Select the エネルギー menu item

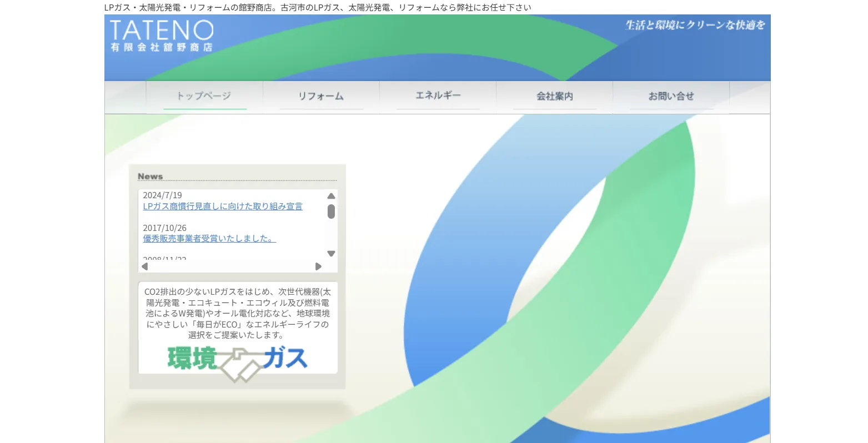click(438, 97)
